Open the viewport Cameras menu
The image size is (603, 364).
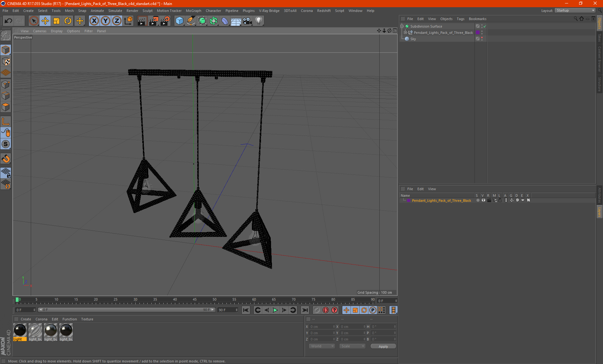tap(40, 31)
